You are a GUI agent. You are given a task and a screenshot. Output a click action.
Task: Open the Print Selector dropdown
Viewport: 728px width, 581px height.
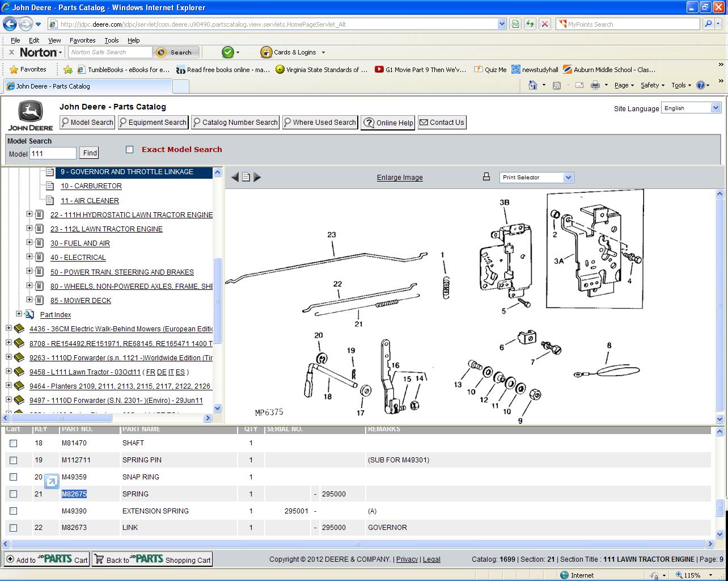(536, 178)
